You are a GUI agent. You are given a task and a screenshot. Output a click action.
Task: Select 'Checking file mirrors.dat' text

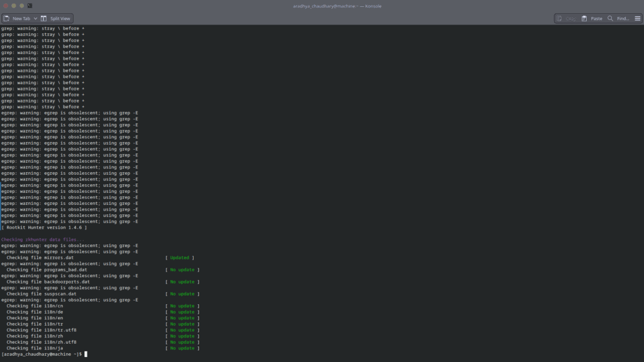40,258
